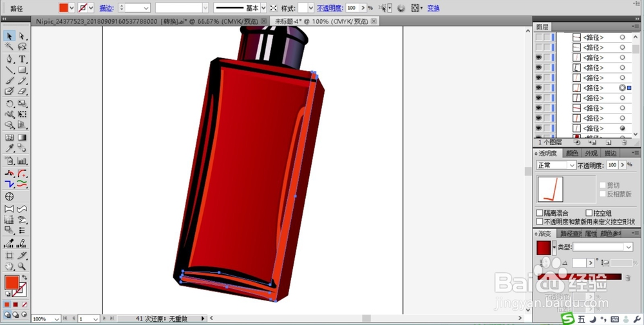This screenshot has height=325, width=644.
Task: Select the Paintbrush tool
Action: pos(10,81)
